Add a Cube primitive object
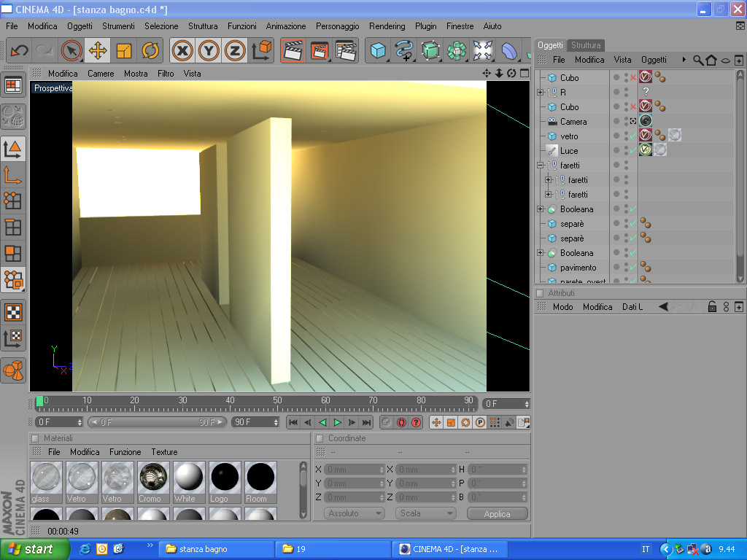Image resolution: width=747 pixels, height=560 pixels. point(378,50)
